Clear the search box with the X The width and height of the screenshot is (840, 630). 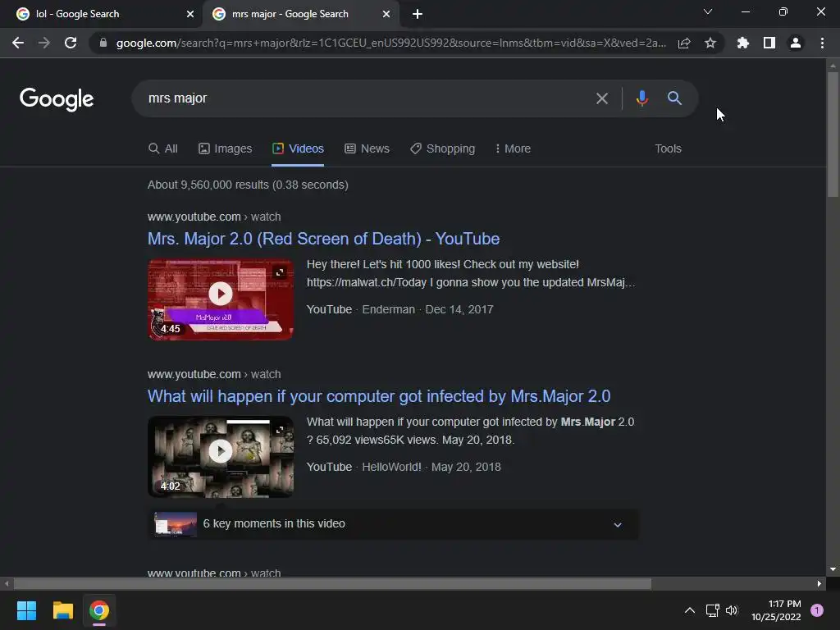coord(602,98)
